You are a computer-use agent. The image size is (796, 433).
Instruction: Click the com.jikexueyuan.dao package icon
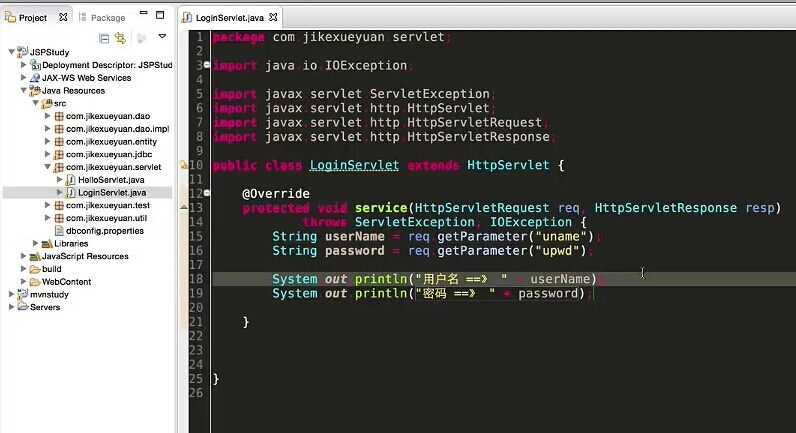(59, 116)
